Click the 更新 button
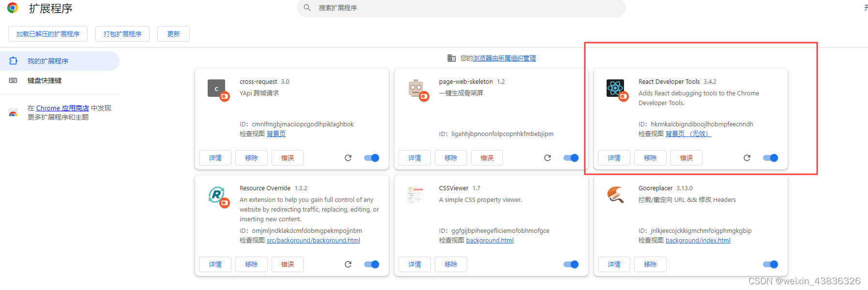Viewport: 868px width, 290px height. (x=173, y=34)
